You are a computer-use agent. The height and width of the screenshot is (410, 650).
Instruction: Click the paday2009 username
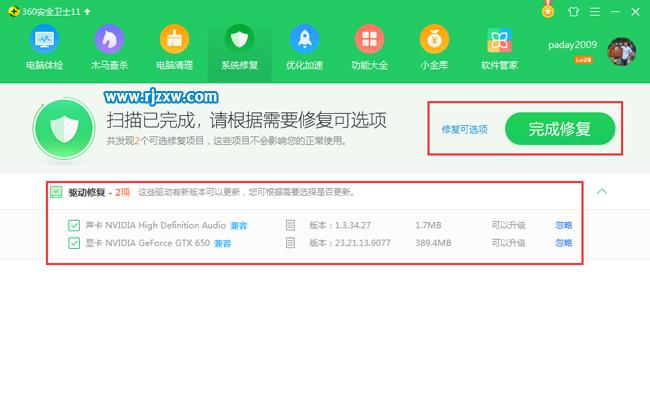pos(572,45)
